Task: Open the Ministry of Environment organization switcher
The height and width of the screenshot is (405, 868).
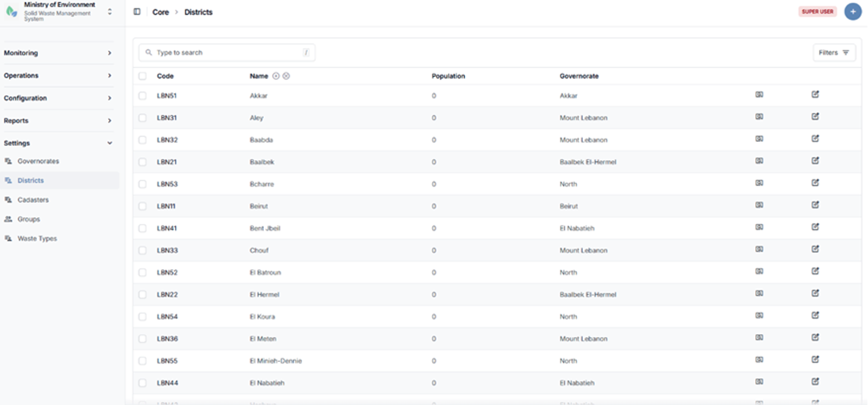Action: point(59,12)
